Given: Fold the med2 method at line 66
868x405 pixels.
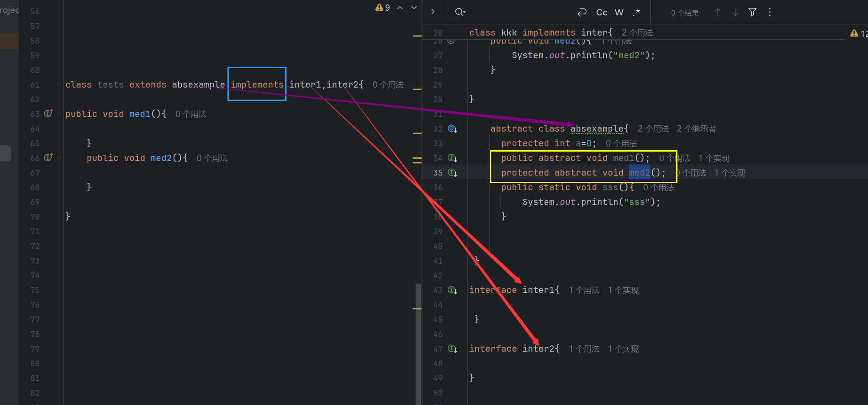Looking at the screenshot, I should 59,158.
